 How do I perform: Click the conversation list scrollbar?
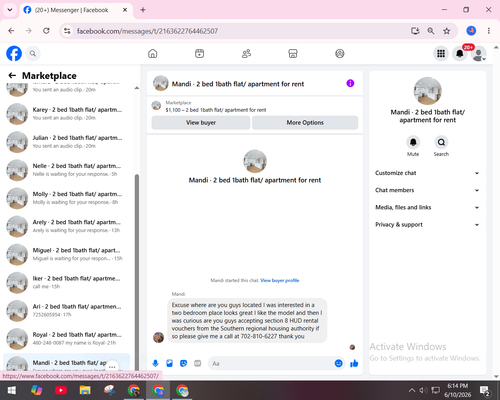(x=137, y=272)
